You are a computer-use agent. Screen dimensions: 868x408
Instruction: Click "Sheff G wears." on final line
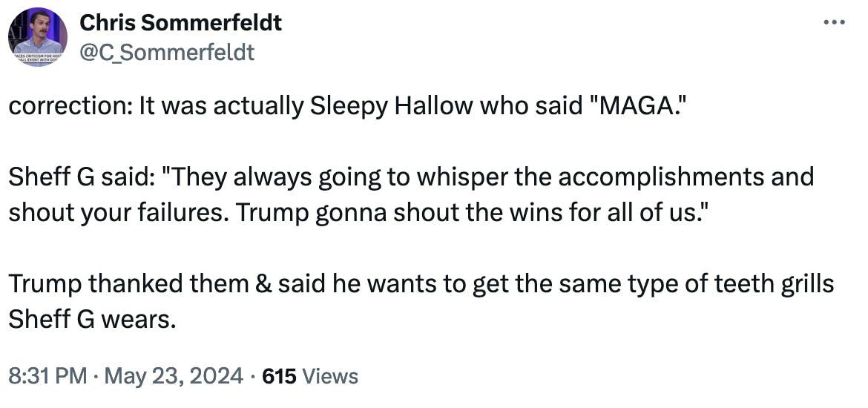click(x=92, y=320)
